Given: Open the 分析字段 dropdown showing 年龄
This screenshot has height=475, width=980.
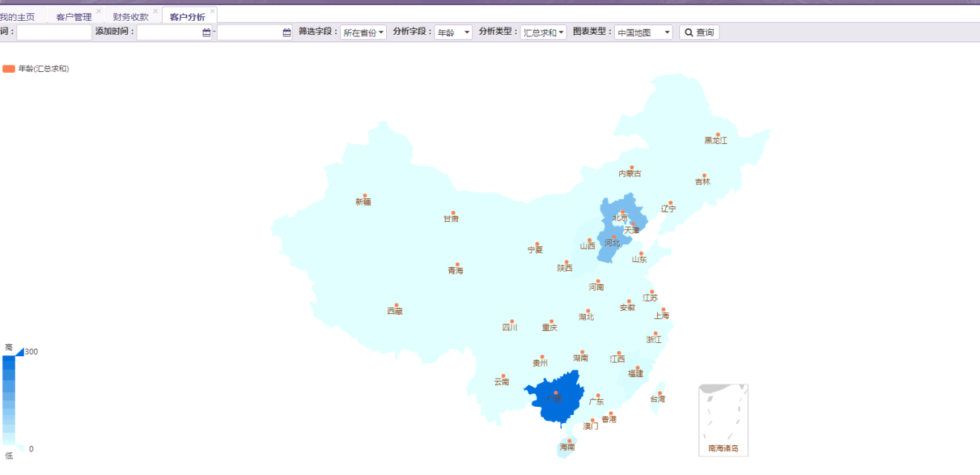Looking at the screenshot, I should [x=453, y=33].
